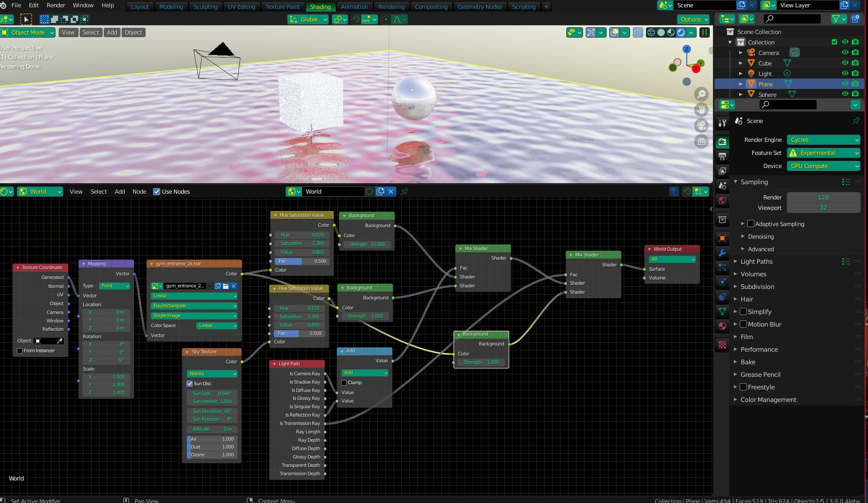Open Nishita sky type dropdown
The height and width of the screenshot is (503, 868).
212,374
